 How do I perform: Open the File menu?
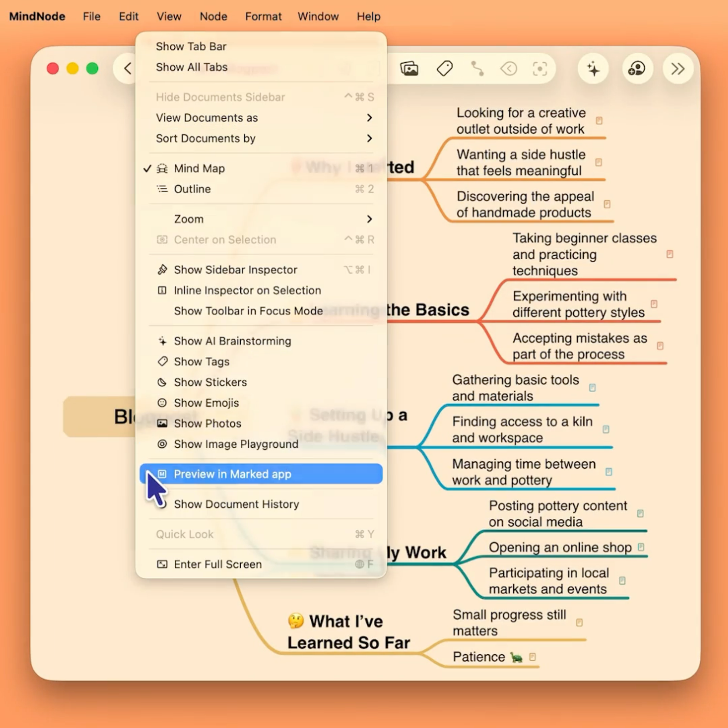coord(91,16)
